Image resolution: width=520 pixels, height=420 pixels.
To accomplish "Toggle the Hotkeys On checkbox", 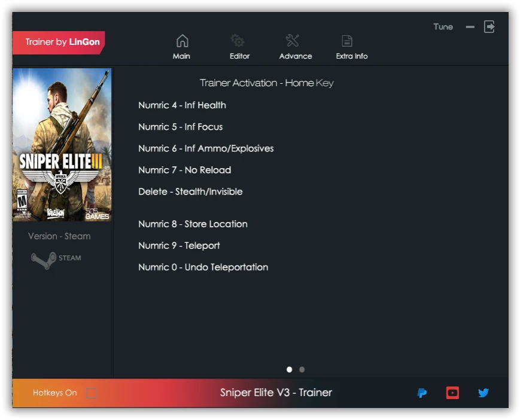I will pyautogui.click(x=91, y=393).
